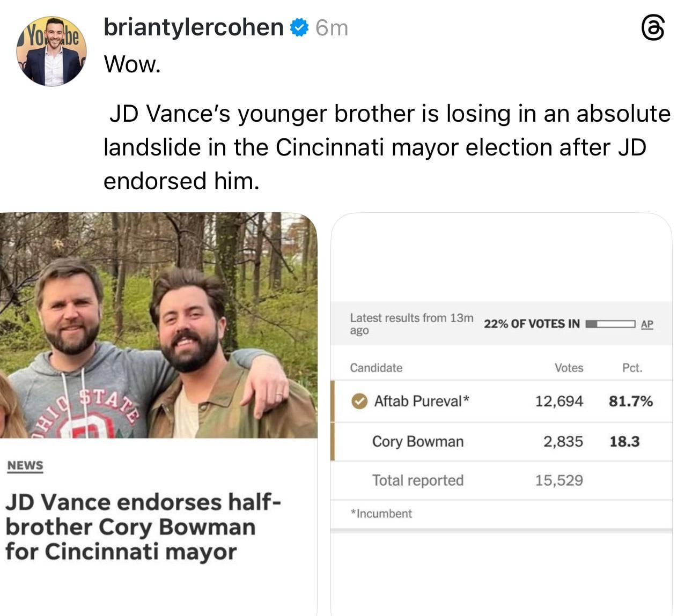Click the Votes column header
Screen dimensions: 692x616
tap(569, 368)
